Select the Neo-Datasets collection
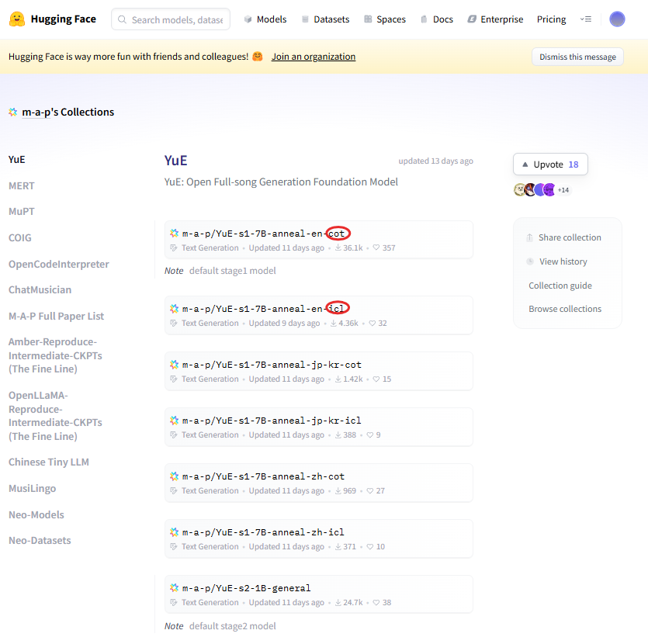The width and height of the screenshot is (648, 644). [x=40, y=540]
